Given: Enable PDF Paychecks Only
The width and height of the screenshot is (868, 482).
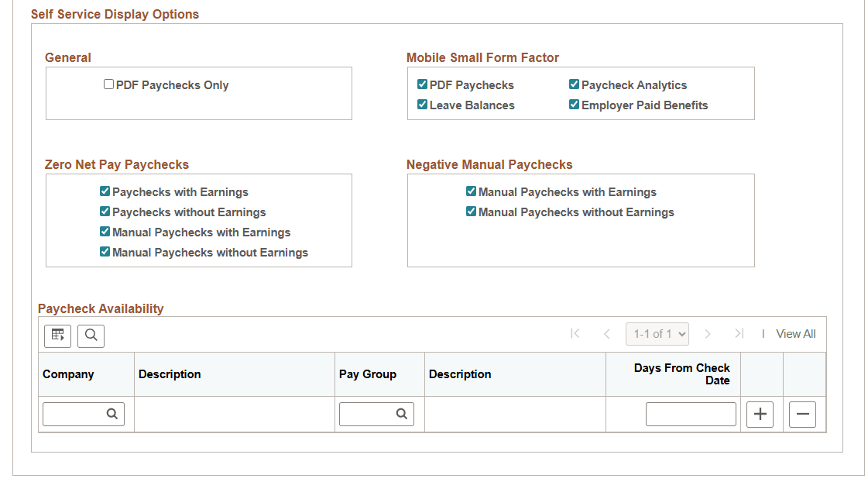Looking at the screenshot, I should tap(108, 84).
